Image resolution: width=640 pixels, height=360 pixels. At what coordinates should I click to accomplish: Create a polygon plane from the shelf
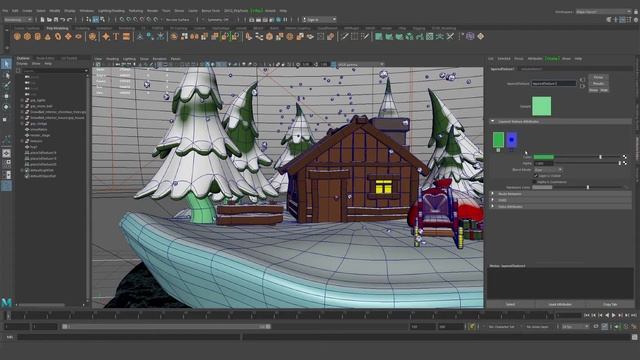68,36
